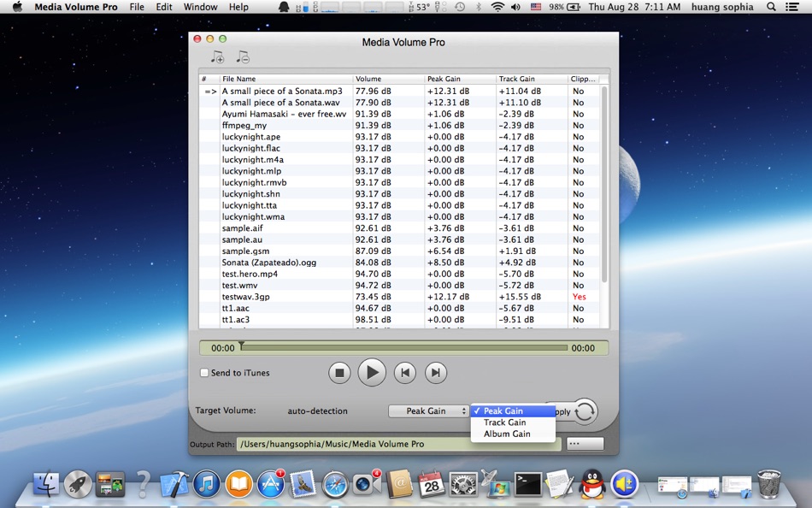Open the Peak Gain mode dropdown
This screenshot has height=508, width=812.
tap(428, 411)
